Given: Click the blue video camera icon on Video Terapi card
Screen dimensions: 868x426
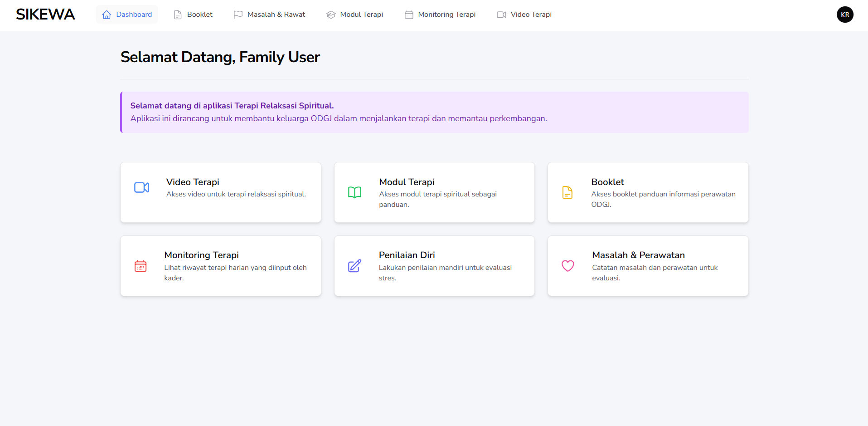Looking at the screenshot, I should click(x=141, y=187).
